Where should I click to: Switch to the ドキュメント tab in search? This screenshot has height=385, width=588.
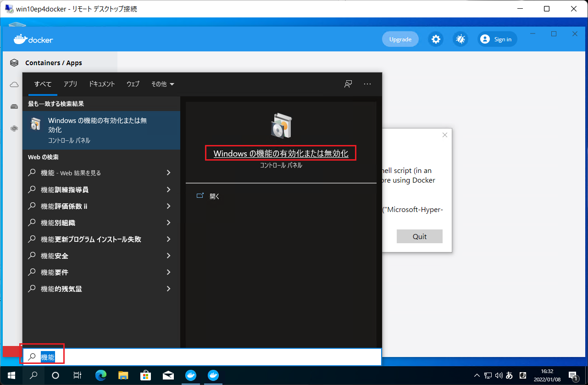pos(101,84)
